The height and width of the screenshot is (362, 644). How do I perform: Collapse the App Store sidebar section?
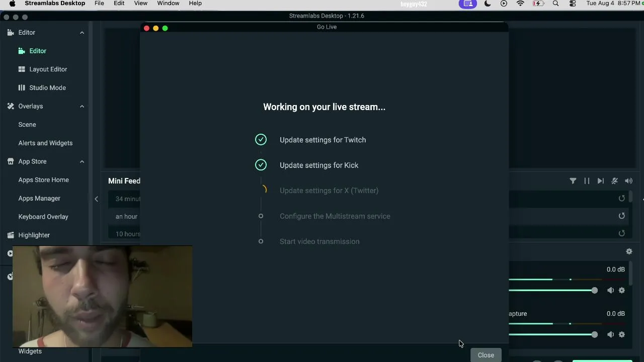coord(82,161)
